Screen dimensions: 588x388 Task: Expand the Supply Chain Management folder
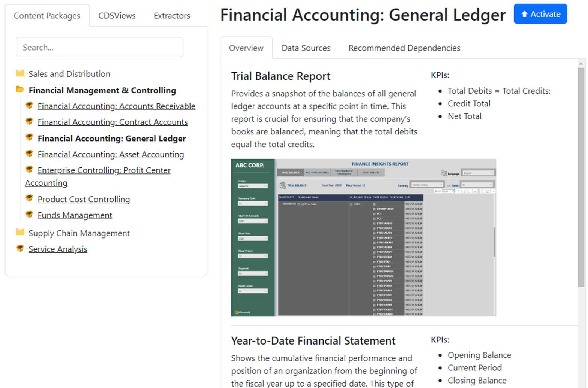tap(79, 233)
